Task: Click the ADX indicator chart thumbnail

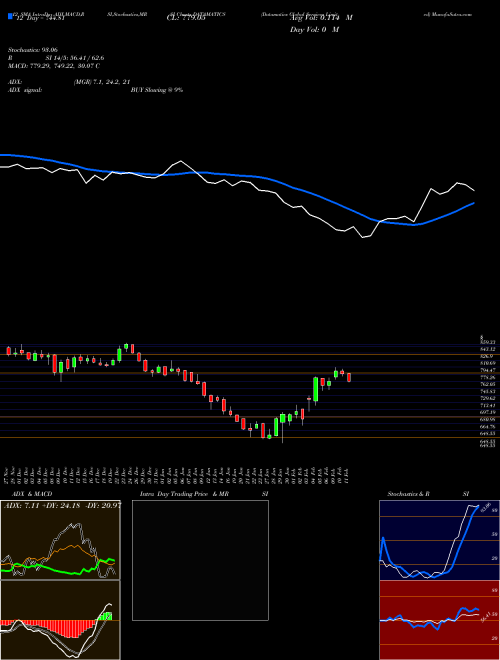Action: point(60,540)
